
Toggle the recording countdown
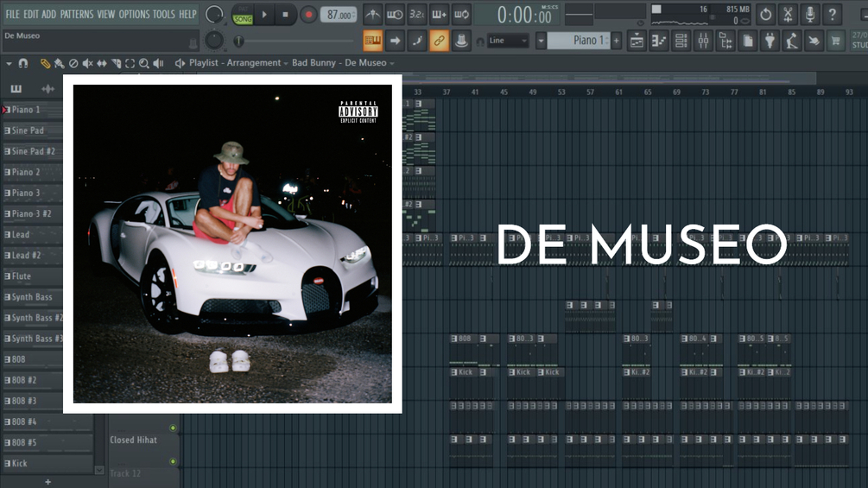417,15
